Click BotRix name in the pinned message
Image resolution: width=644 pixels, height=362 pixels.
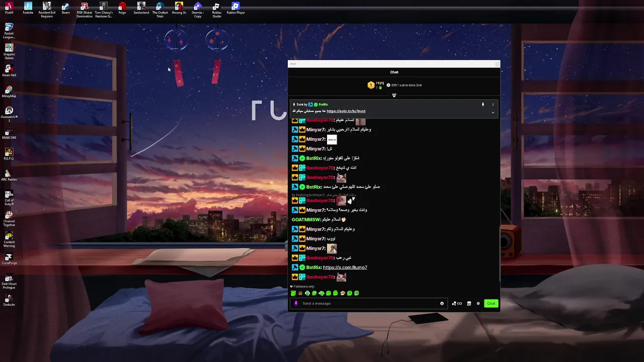323,105
